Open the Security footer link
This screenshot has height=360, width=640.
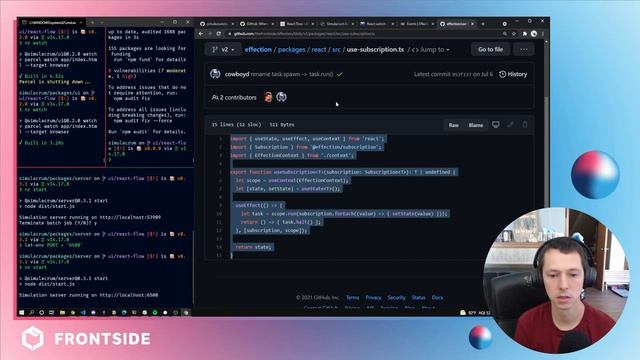(x=396, y=298)
